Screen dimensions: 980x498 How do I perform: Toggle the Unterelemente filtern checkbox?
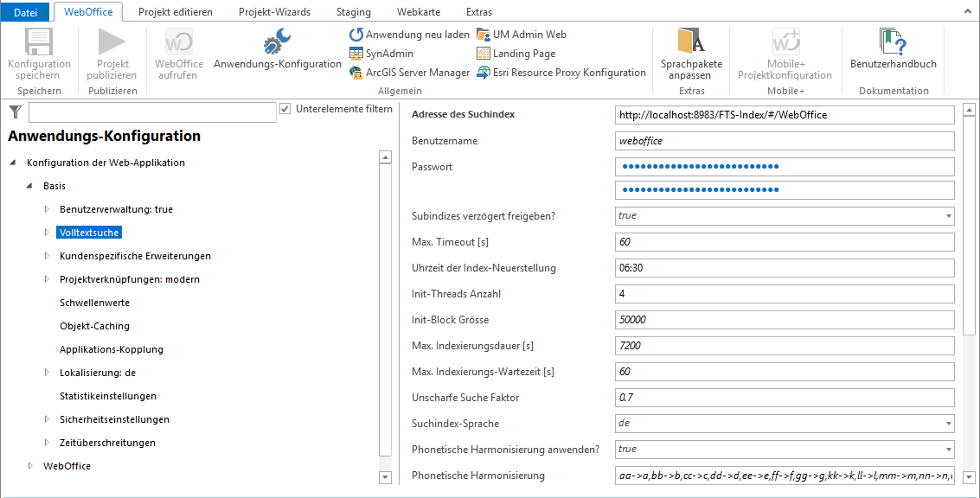click(x=285, y=109)
